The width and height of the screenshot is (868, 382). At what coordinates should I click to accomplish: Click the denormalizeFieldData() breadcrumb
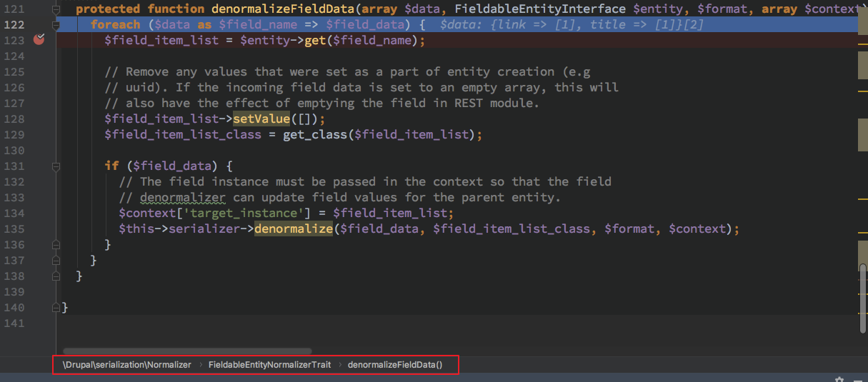point(395,365)
